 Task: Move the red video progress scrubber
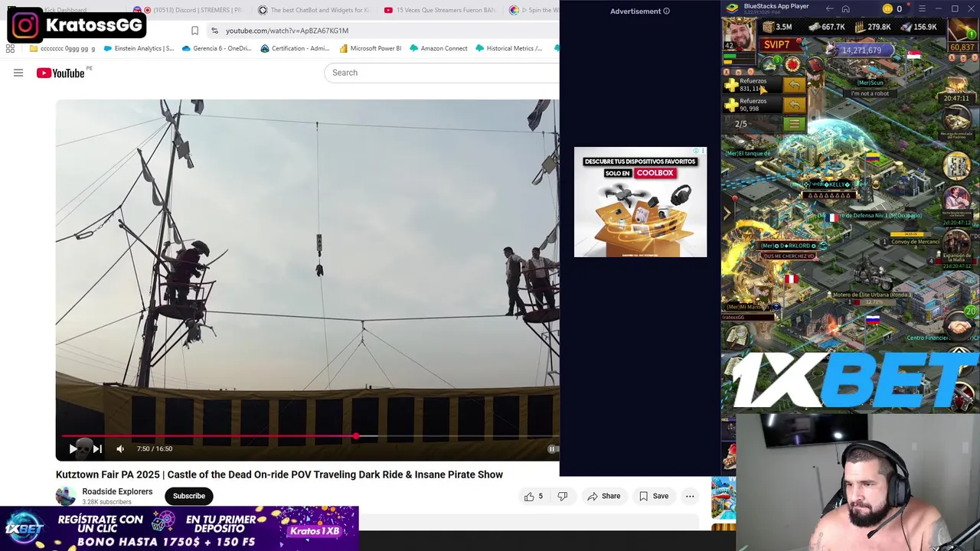(356, 437)
